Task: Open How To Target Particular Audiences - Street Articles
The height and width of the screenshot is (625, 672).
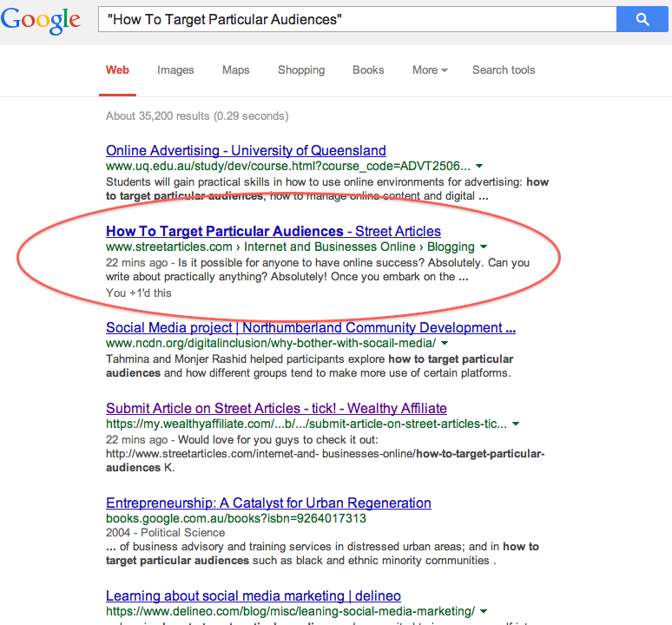Action: 273,231
